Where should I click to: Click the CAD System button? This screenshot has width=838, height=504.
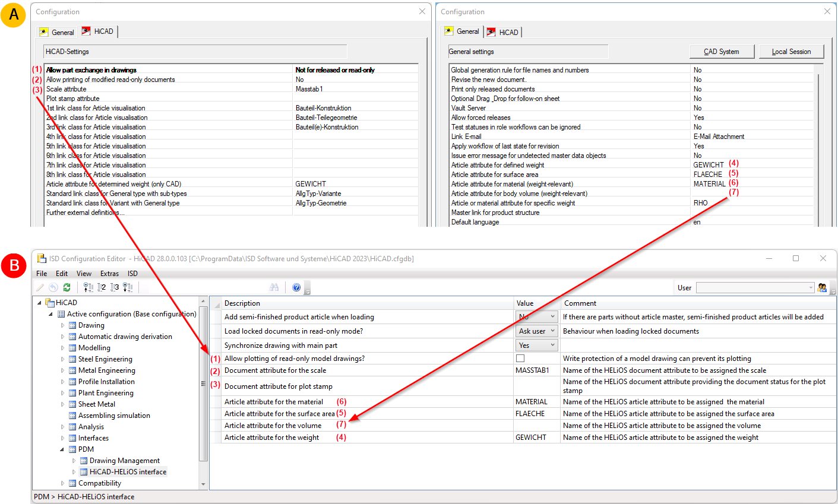pos(722,52)
